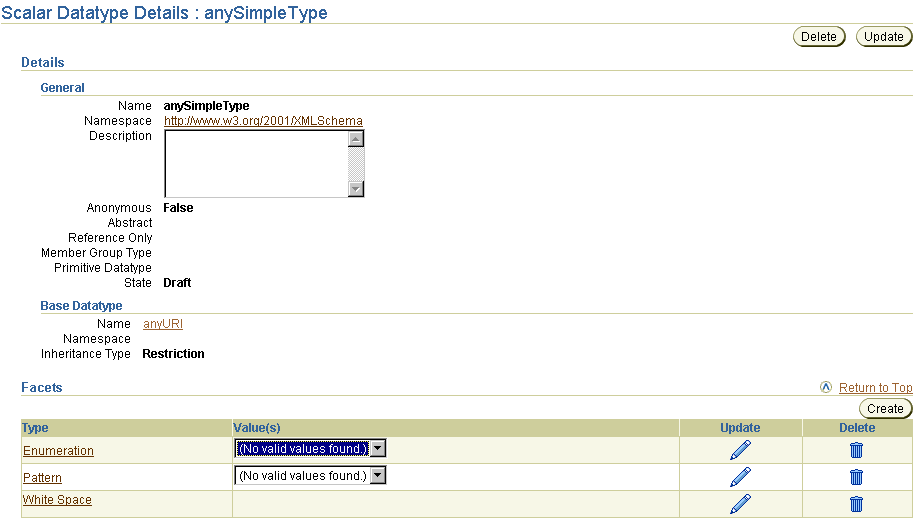The width and height of the screenshot is (915, 518).
Task: Click pencil update icon in Pattern row
Action: (x=740, y=477)
